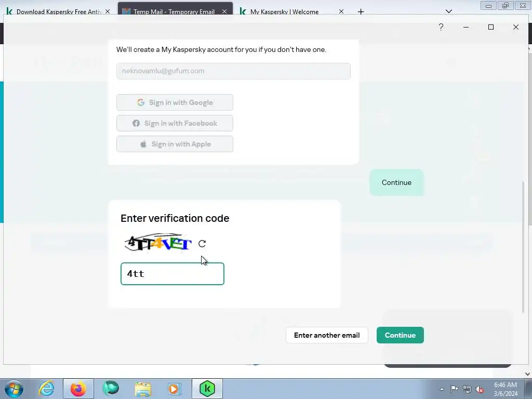The image size is (532, 399).
Task: Open a new browser tab
Action: pos(361,11)
